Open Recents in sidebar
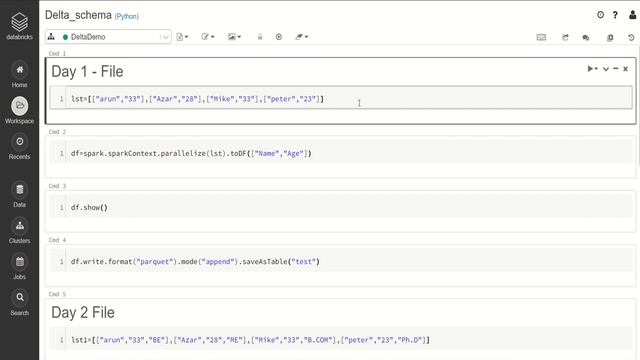Image resolution: width=640 pixels, height=360 pixels. 19,147
